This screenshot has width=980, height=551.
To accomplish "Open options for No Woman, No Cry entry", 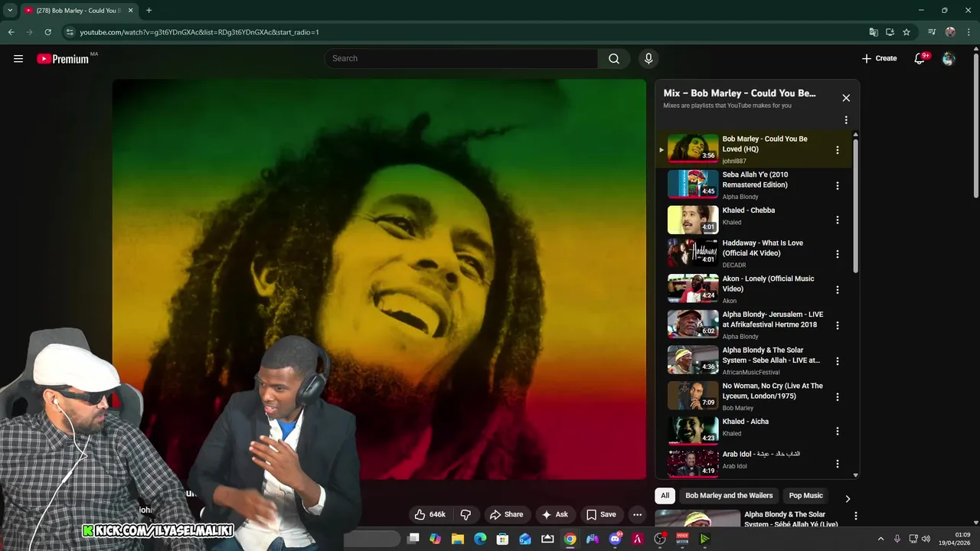I will pyautogui.click(x=838, y=396).
